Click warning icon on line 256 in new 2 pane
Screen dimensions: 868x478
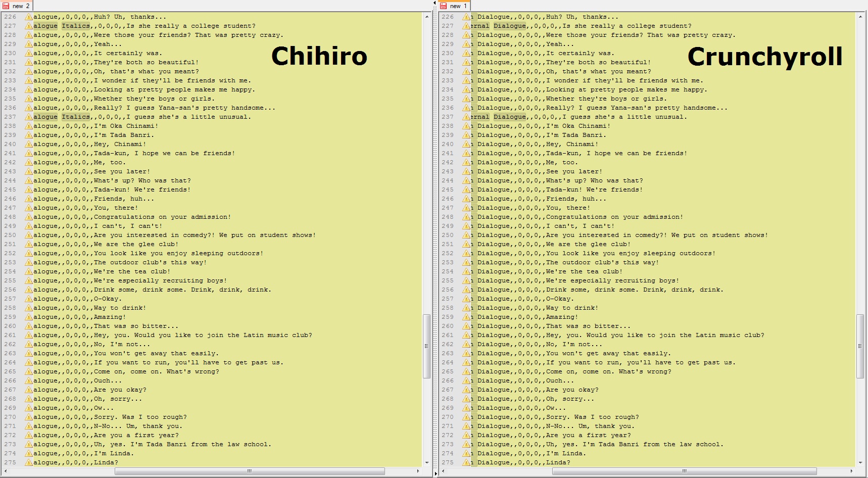[29, 290]
